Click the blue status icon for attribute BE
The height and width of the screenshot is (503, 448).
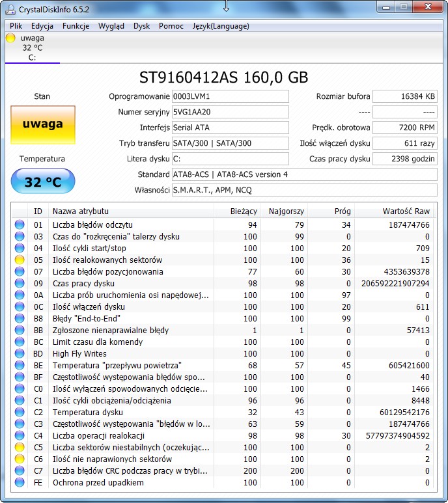pyautogui.click(x=20, y=365)
